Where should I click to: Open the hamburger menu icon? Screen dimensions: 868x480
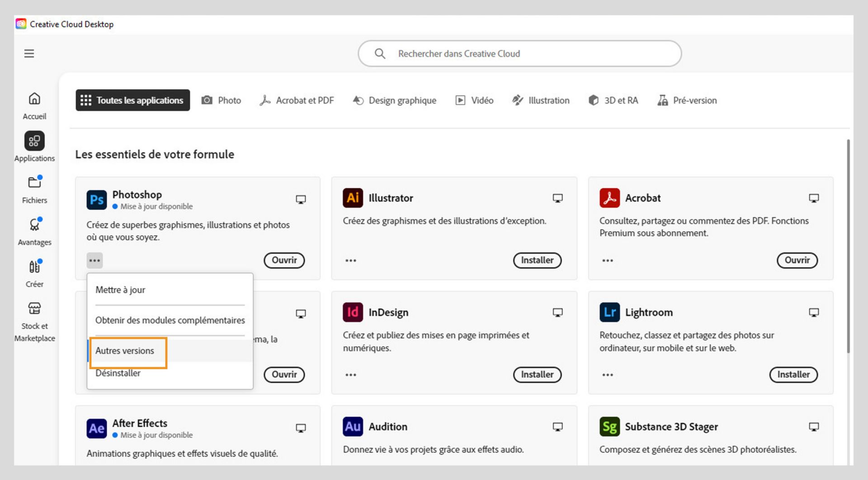(x=29, y=54)
